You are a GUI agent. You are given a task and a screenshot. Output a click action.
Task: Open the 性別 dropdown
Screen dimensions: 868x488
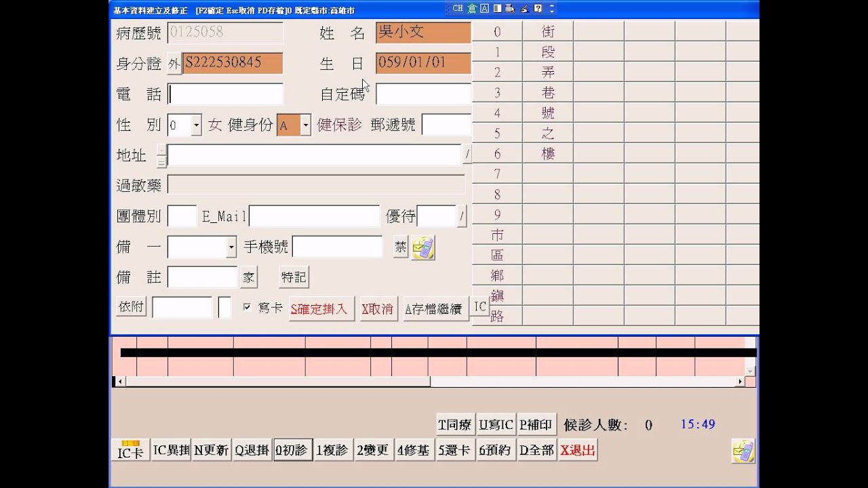pyautogui.click(x=197, y=125)
